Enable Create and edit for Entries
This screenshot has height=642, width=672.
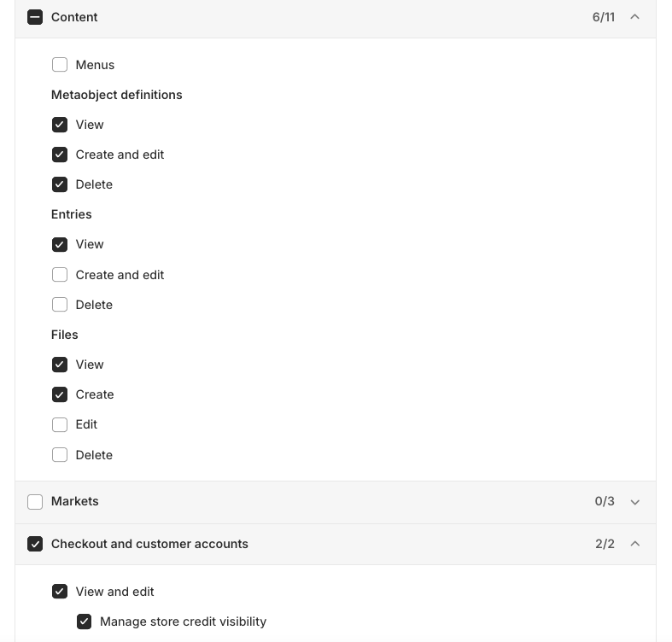(x=60, y=275)
